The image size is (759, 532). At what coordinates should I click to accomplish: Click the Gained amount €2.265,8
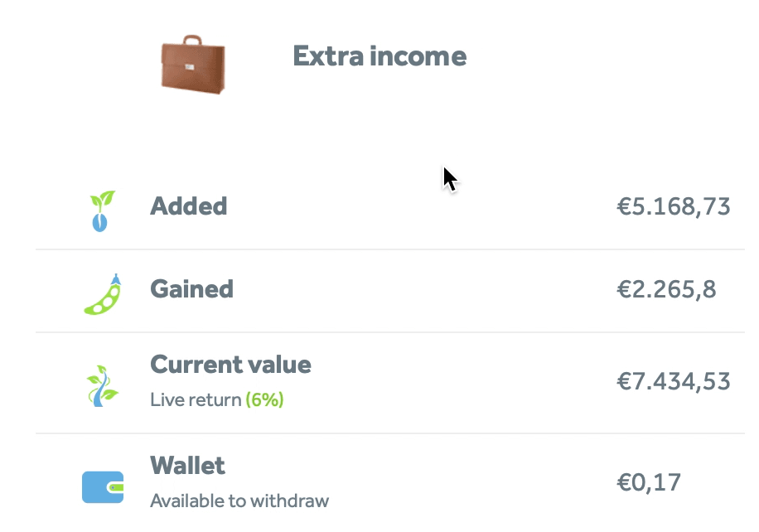666,289
